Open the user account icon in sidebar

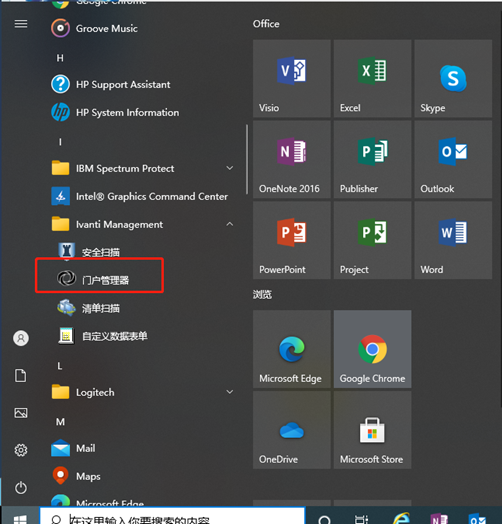(x=21, y=338)
